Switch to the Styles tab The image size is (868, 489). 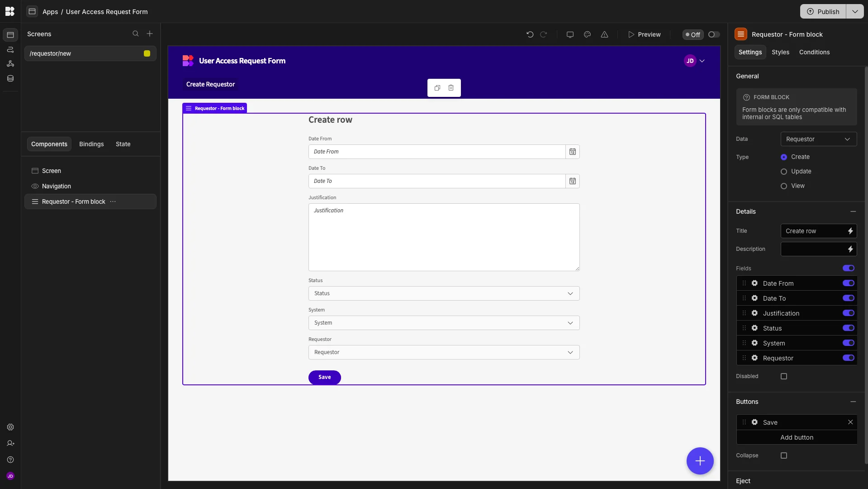point(781,52)
